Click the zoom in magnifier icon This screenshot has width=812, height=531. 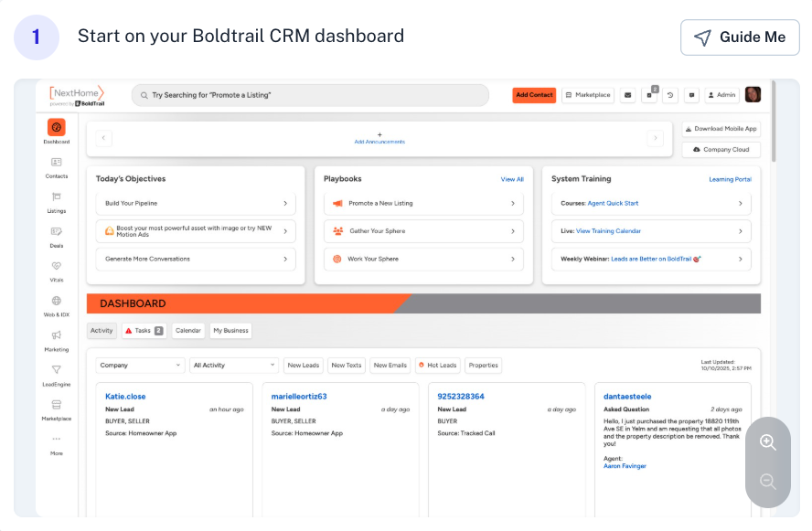768,442
